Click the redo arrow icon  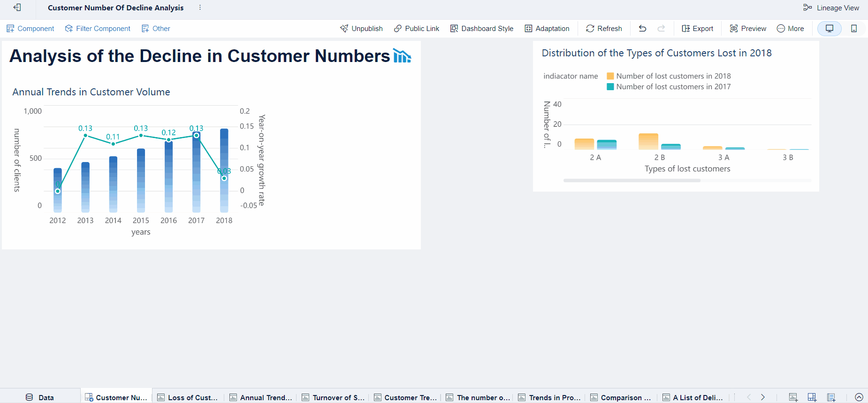pos(662,29)
